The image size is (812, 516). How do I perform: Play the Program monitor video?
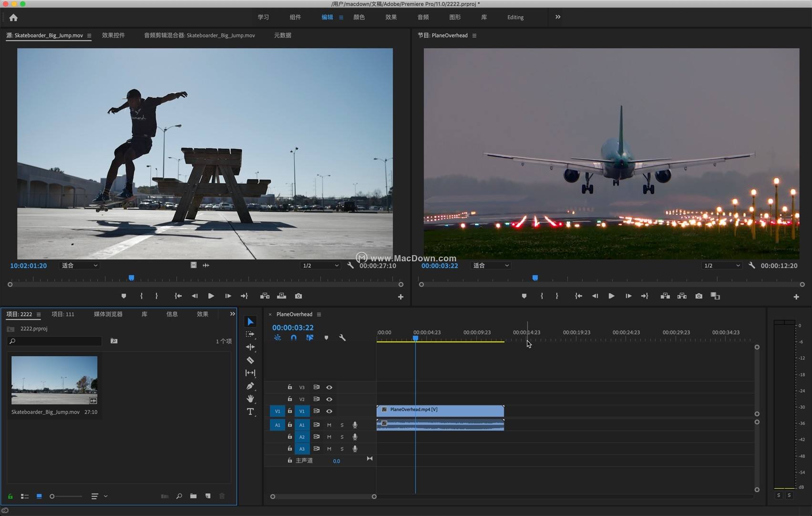click(x=611, y=296)
